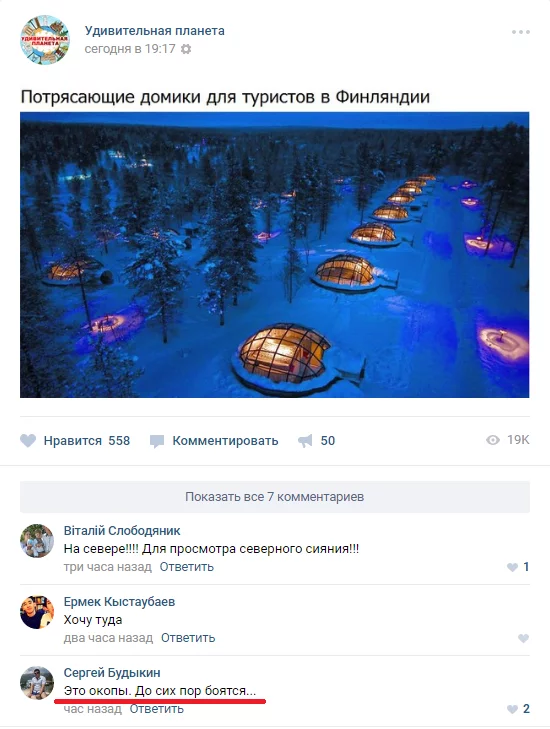Like Сергей Будыкин's comment with the heart
550x729 pixels.
click(512, 709)
